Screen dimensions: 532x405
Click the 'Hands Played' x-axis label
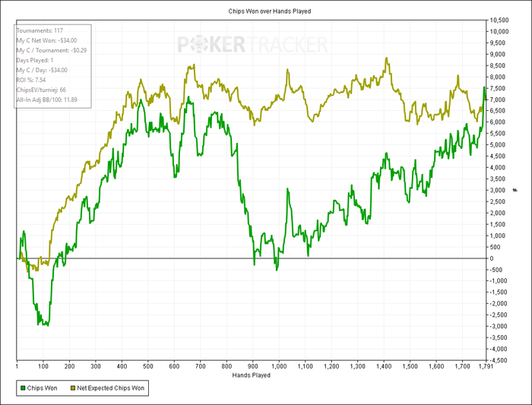click(252, 375)
